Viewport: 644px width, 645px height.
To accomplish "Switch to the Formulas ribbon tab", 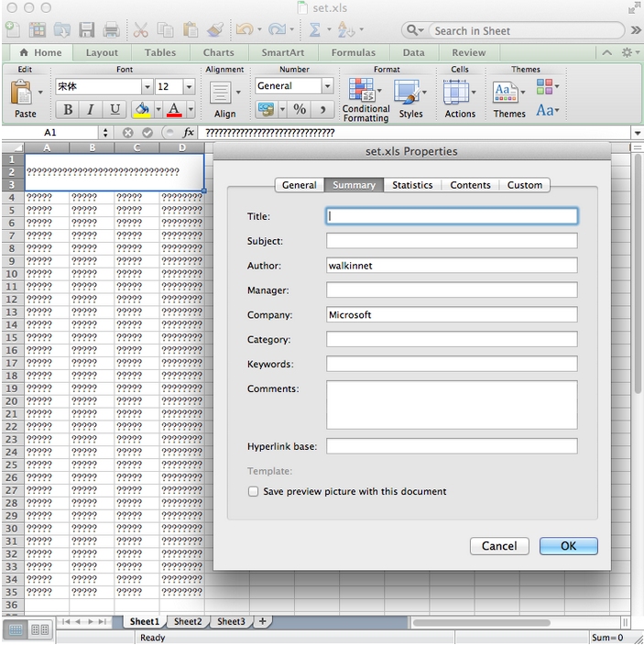I will [354, 52].
